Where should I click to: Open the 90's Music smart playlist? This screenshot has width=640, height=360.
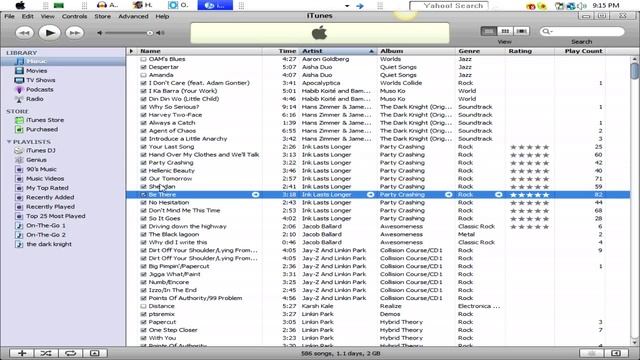click(x=41, y=169)
